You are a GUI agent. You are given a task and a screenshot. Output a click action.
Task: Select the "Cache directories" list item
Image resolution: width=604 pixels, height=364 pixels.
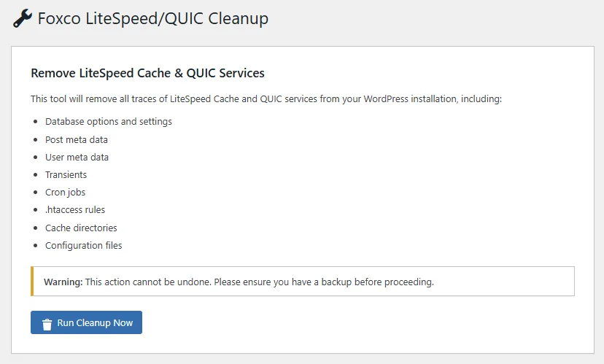click(x=81, y=228)
